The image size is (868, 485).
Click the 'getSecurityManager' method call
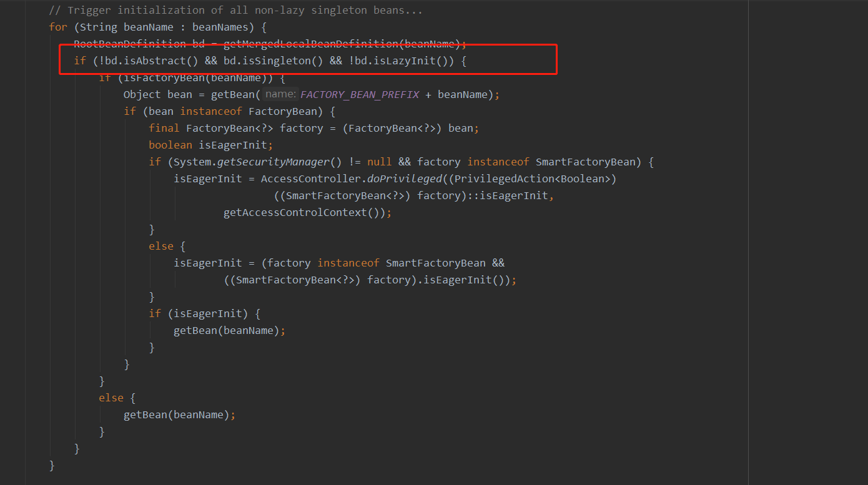point(273,162)
